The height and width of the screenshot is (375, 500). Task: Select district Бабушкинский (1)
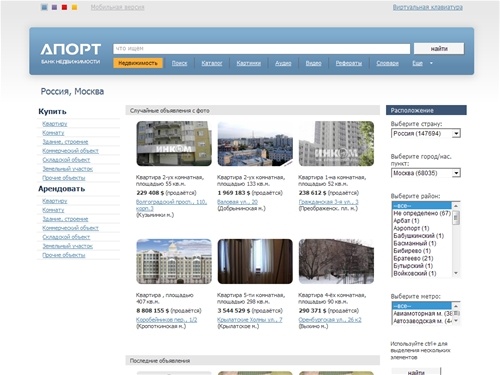[422, 236]
